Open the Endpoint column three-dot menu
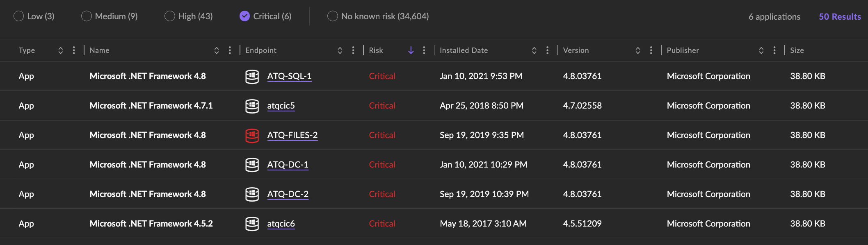Image resolution: width=868 pixels, height=245 pixels. (353, 50)
